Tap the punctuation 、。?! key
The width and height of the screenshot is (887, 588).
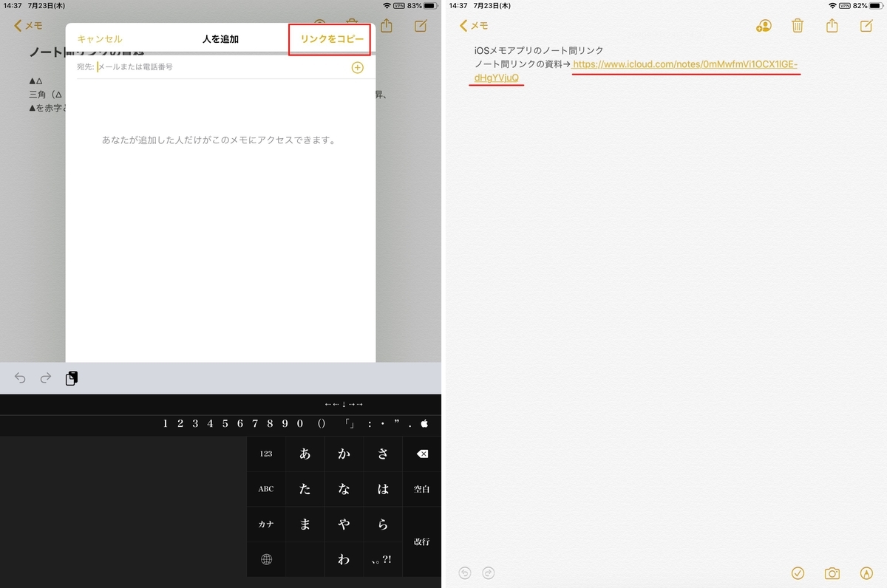[x=383, y=560]
